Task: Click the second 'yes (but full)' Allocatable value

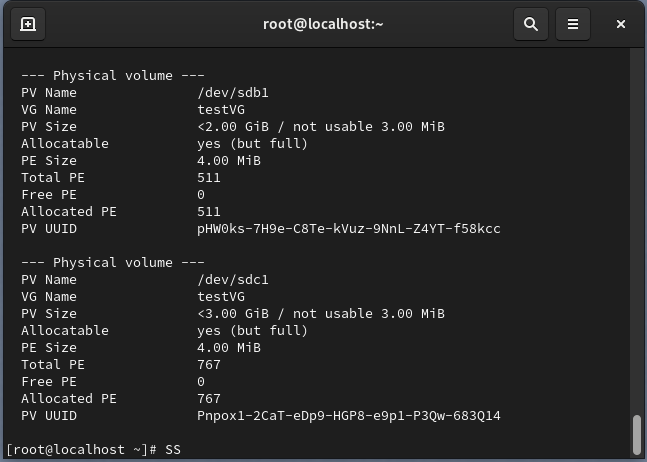Action: pos(252,331)
